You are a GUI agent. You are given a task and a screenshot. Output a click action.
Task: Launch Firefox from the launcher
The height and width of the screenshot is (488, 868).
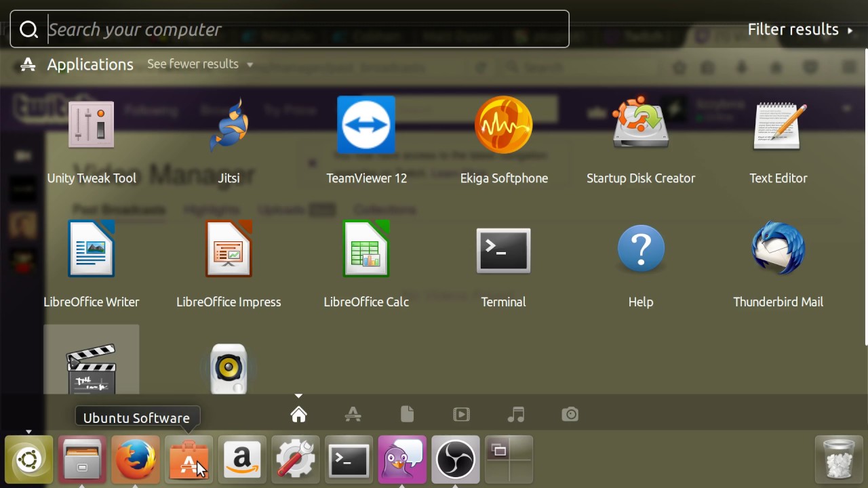136,460
